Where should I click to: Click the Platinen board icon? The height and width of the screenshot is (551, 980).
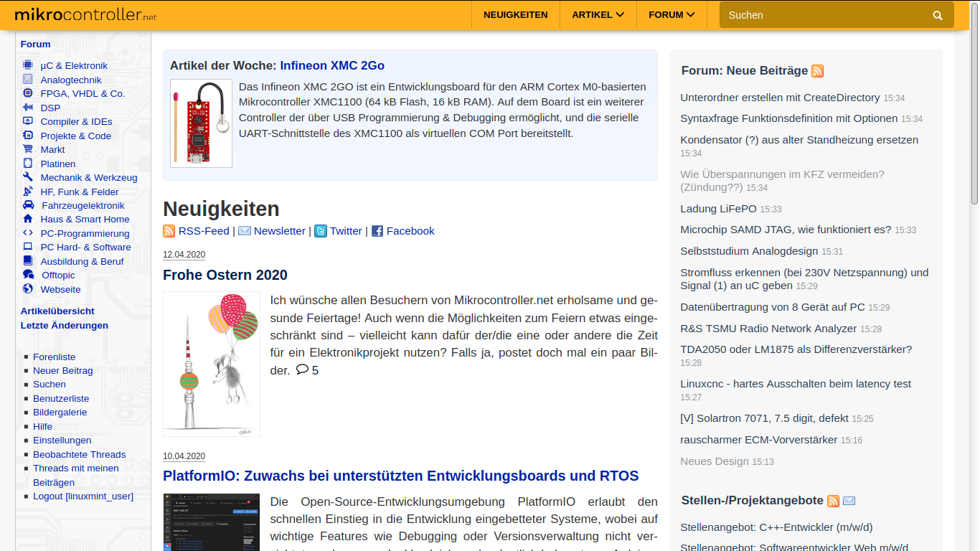[28, 164]
